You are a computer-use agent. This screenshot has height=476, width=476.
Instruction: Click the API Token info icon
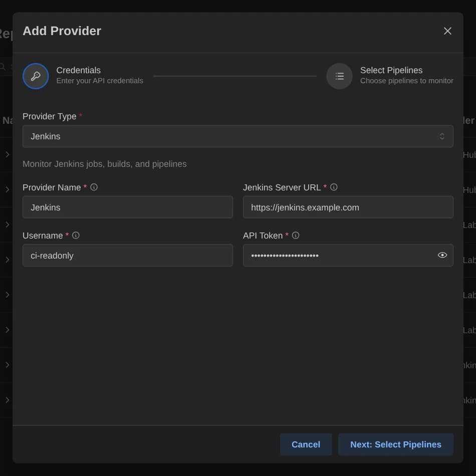pos(296,235)
